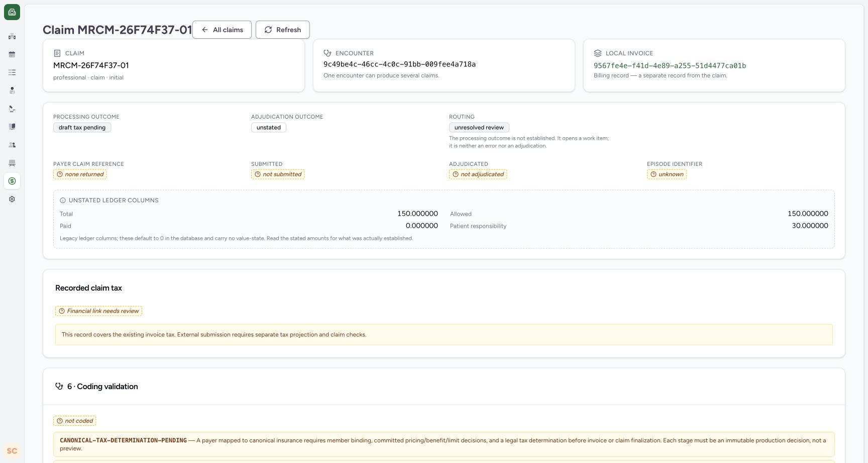The height and width of the screenshot is (463, 868).
Task: Open the checklist sidebar icon
Action: (12, 72)
